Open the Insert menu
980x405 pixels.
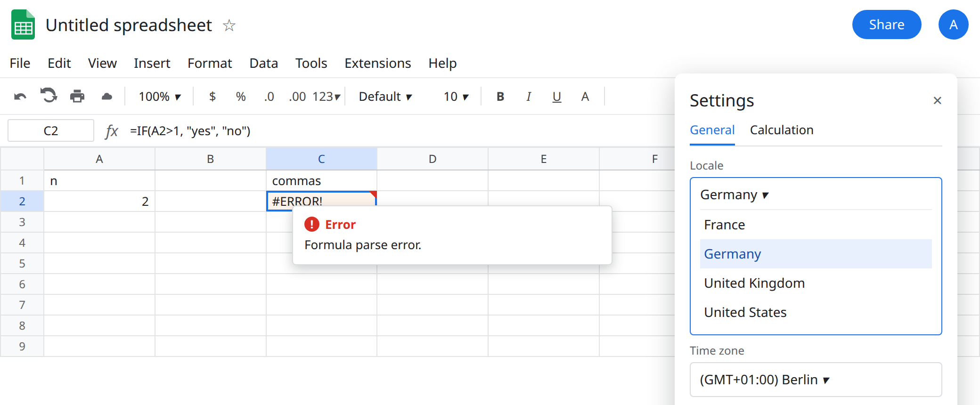coord(152,63)
